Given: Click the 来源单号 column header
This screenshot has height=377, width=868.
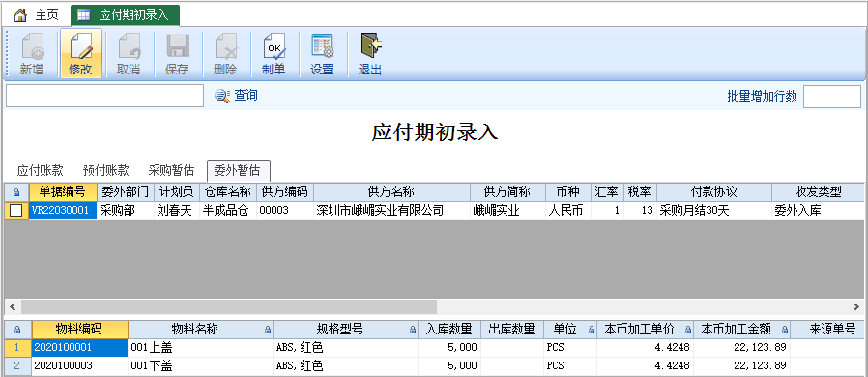Looking at the screenshot, I should point(826,330).
